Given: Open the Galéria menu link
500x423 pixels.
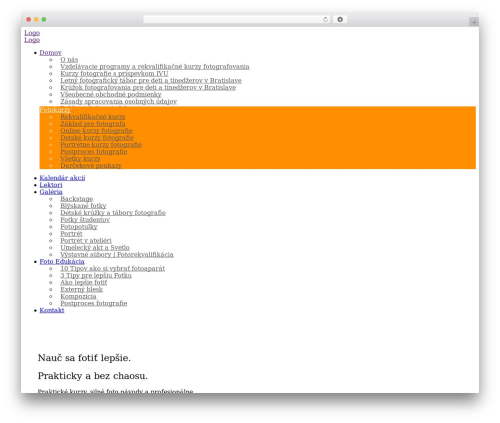Looking at the screenshot, I should tap(51, 192).
